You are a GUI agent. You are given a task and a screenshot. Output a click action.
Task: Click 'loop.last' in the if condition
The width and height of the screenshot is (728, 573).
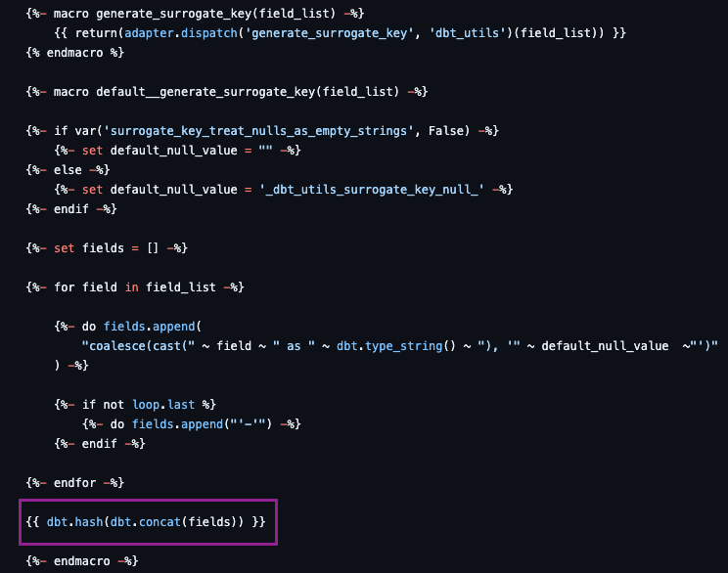coord(163,405)
